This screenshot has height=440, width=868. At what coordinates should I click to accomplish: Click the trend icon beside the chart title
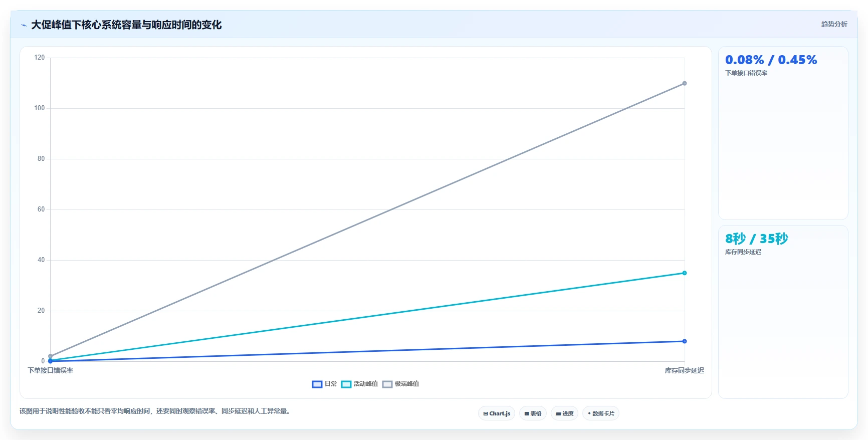[24, 25]
